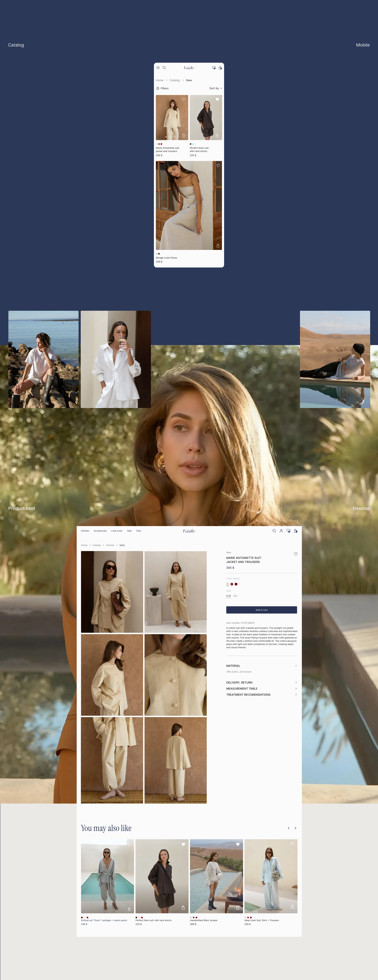Select the Butter color swatch on the product page
378x980 pixels.
(x=228, y=584)
